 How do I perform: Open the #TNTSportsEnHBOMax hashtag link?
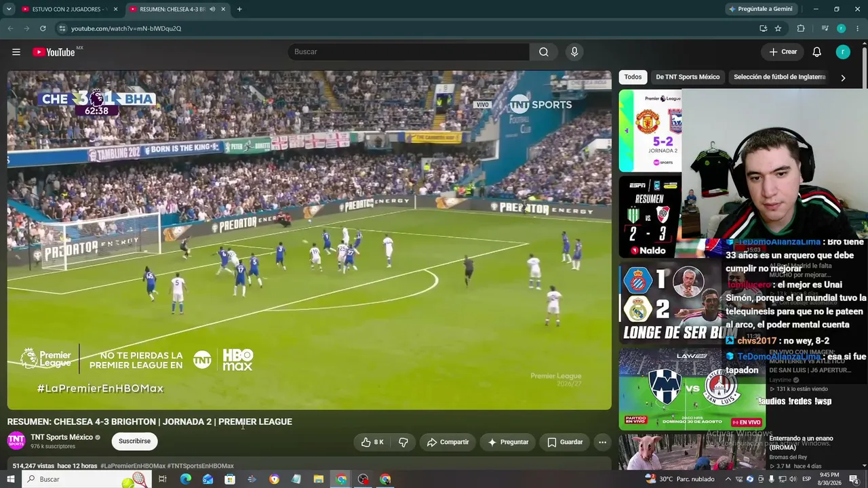201,466
